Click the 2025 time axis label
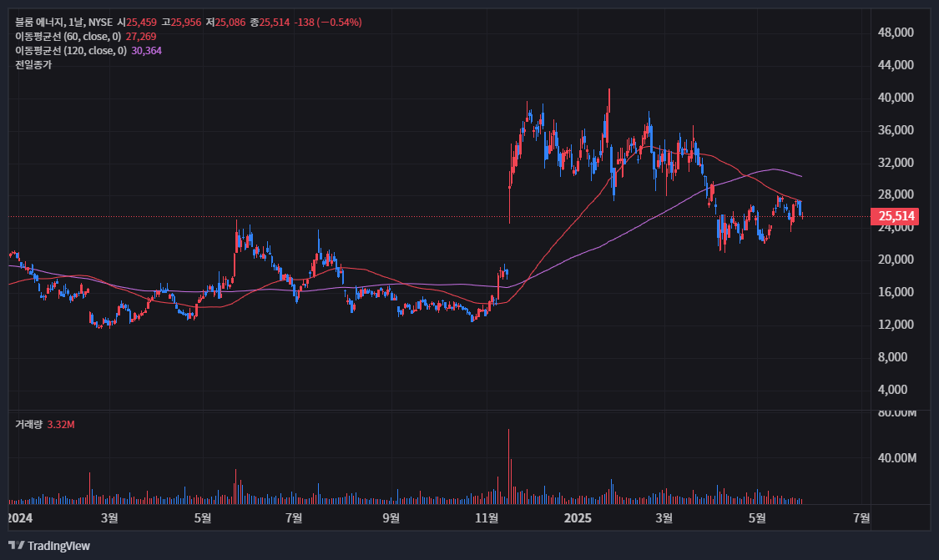This screenshot has height=560, width=939. (578, 518)
